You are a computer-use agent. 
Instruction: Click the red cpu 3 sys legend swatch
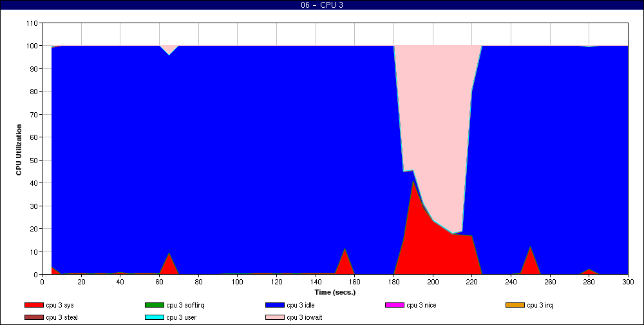tap(33, 305)
